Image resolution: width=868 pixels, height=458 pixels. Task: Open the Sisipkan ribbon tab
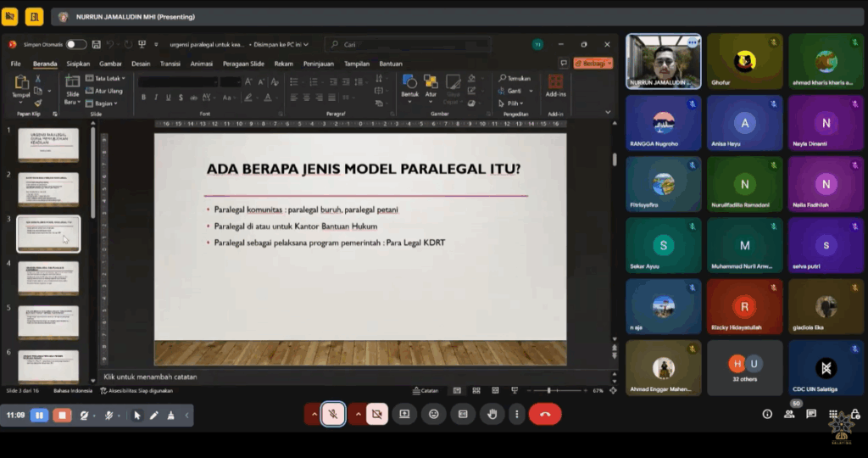[x=78, y=64]
